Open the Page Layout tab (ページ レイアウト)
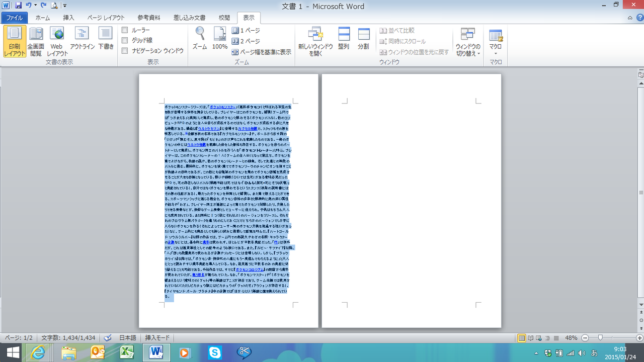 (106, 18)
